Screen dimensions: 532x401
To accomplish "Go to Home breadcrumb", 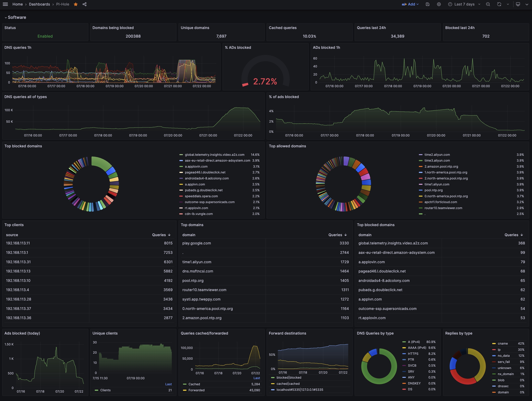I will coord(17,4).
